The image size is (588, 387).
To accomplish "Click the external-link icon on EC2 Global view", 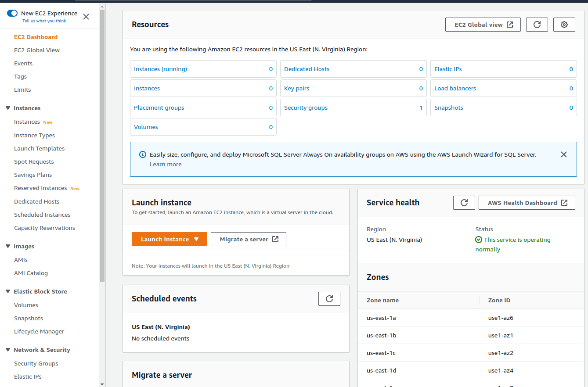I will [510, 25].
